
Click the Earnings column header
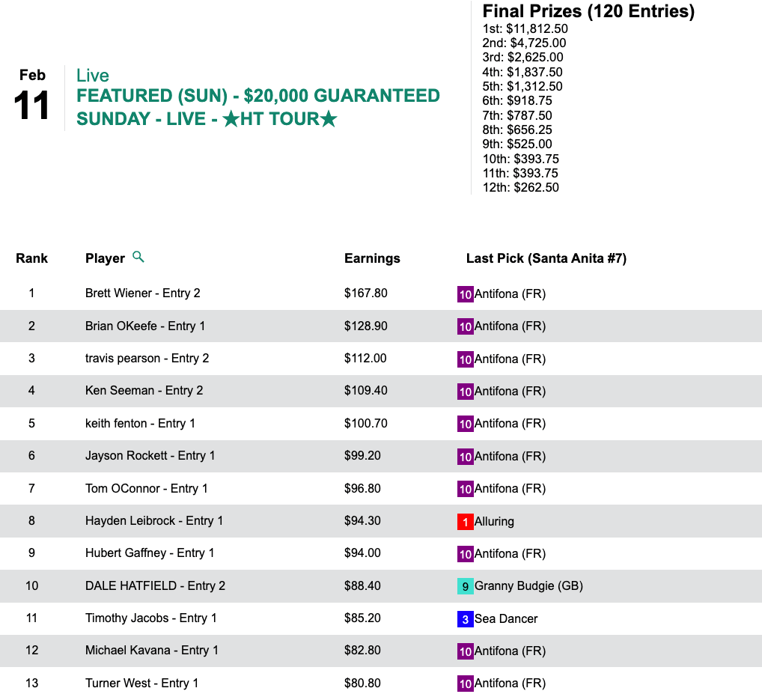point(372,258)
